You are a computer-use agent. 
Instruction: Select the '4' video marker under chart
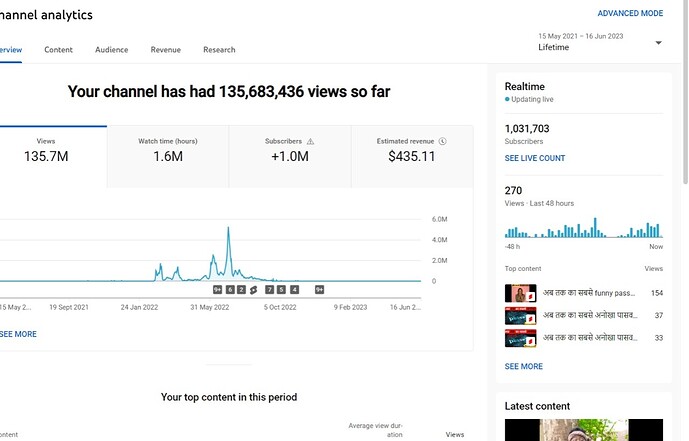pyautogui.click(x=294, y=289)
